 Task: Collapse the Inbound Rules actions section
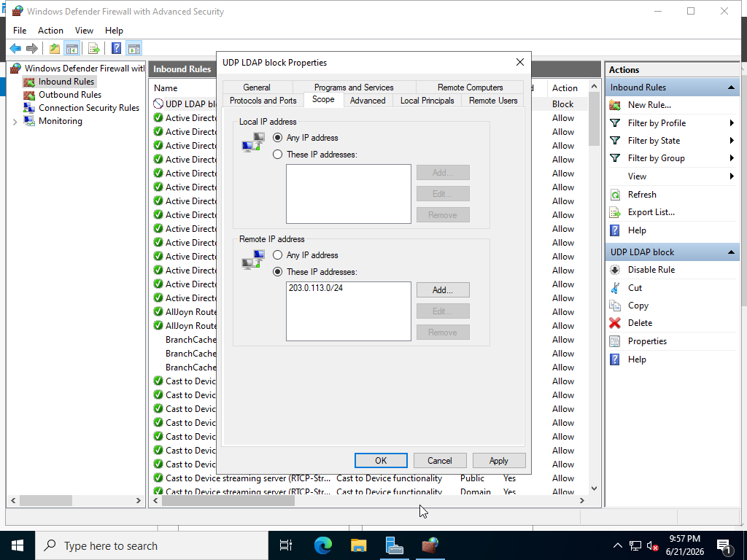tap(731, 87)
